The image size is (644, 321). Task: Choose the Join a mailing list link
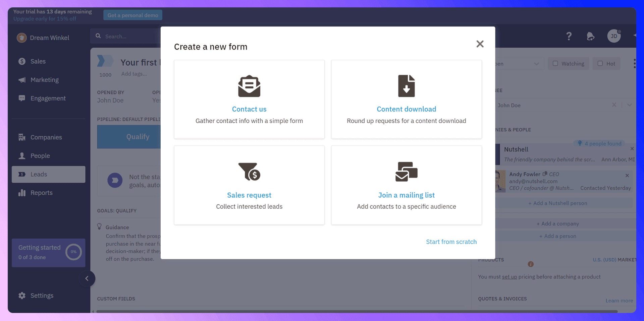click(x=406, y=195)
